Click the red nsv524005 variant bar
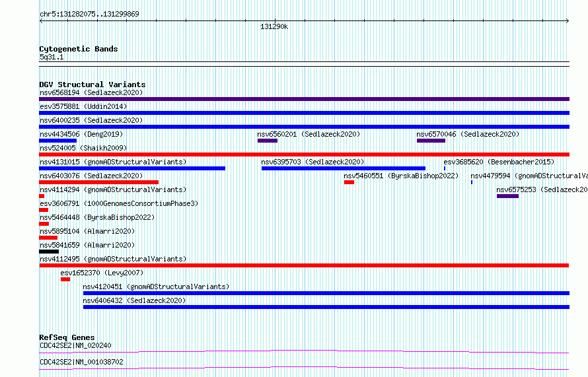Screen dimensions: 588x377 click(x=304, y=154)
